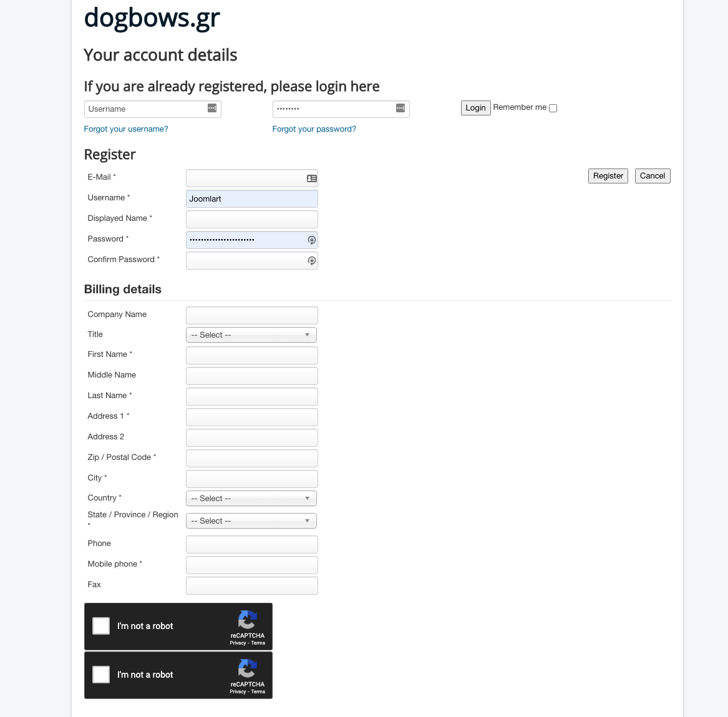The height and width of the screenshot is (717, 728).
Task: Click the Displayed Name field
Action: pos(251,219)
